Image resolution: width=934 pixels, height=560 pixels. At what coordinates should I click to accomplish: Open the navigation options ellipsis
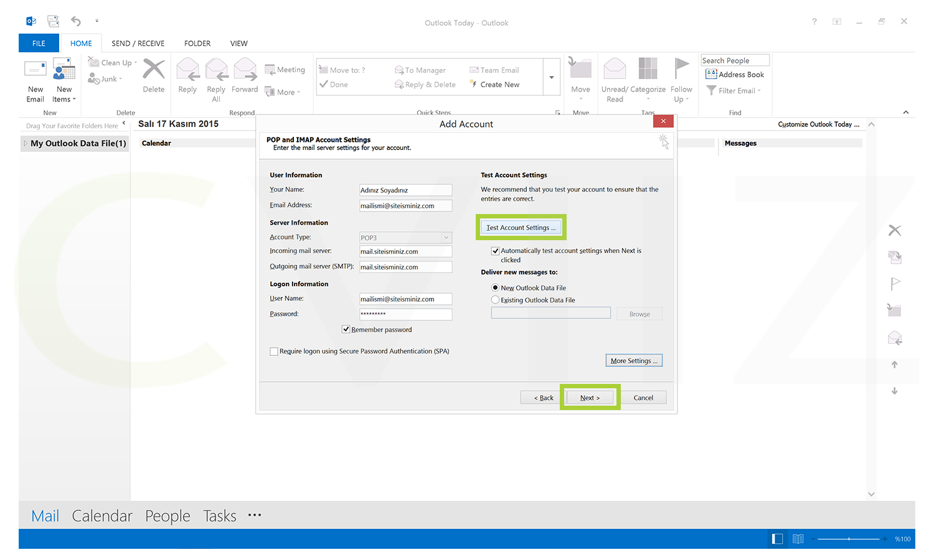[x=255, y=515]
